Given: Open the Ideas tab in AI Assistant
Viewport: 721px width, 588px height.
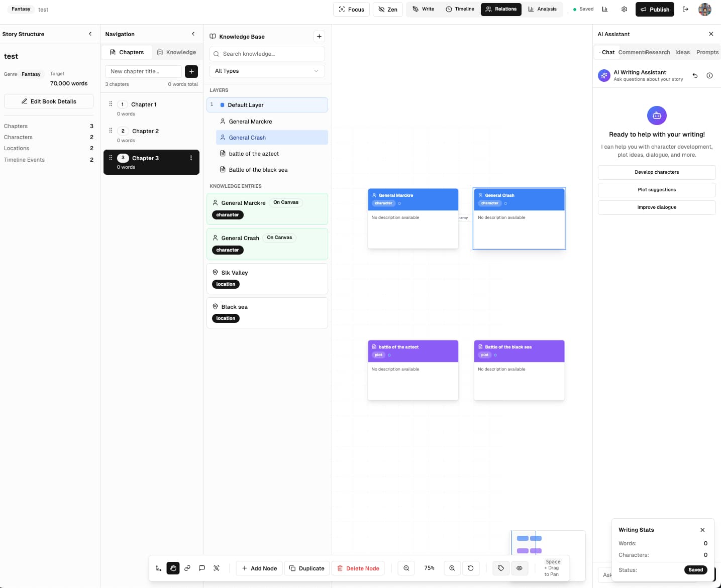Looking at the screenshot, I should point(682,52).
